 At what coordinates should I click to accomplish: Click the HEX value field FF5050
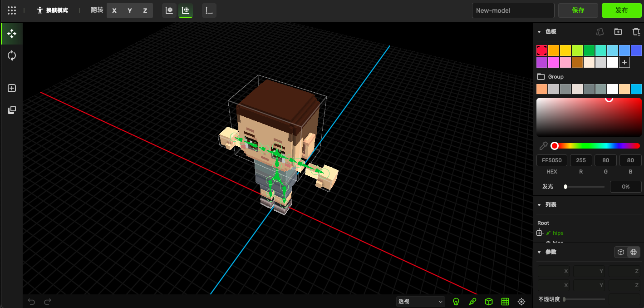click(x=552, y=160)
